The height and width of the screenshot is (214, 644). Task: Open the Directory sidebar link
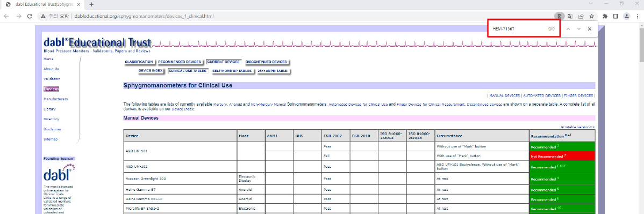click(x=52, y=119)
